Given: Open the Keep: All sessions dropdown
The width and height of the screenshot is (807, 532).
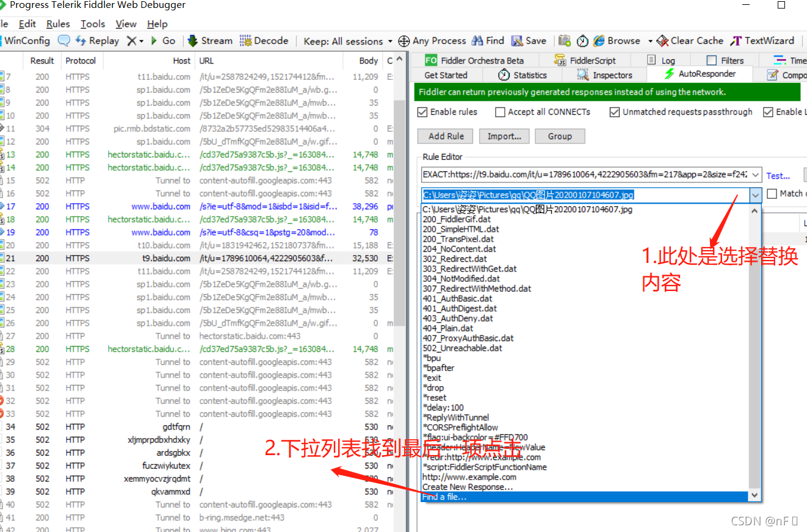Looking at the screenshot, I should pyautogui.click(x=348, y=41).
